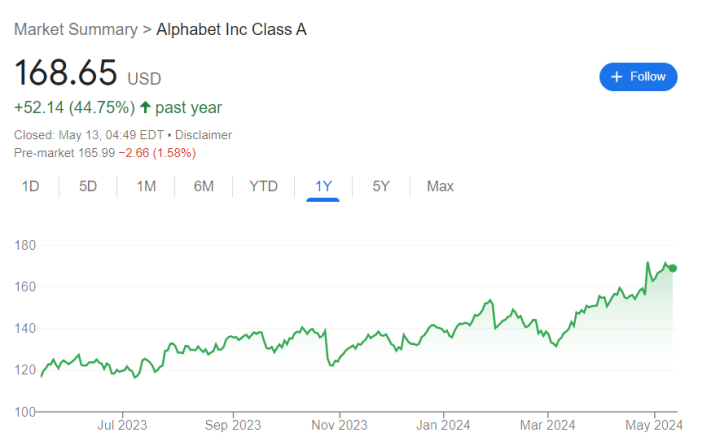Click the Jul 2023 axis label
720x437 pixels.
(x=122, y=425)
